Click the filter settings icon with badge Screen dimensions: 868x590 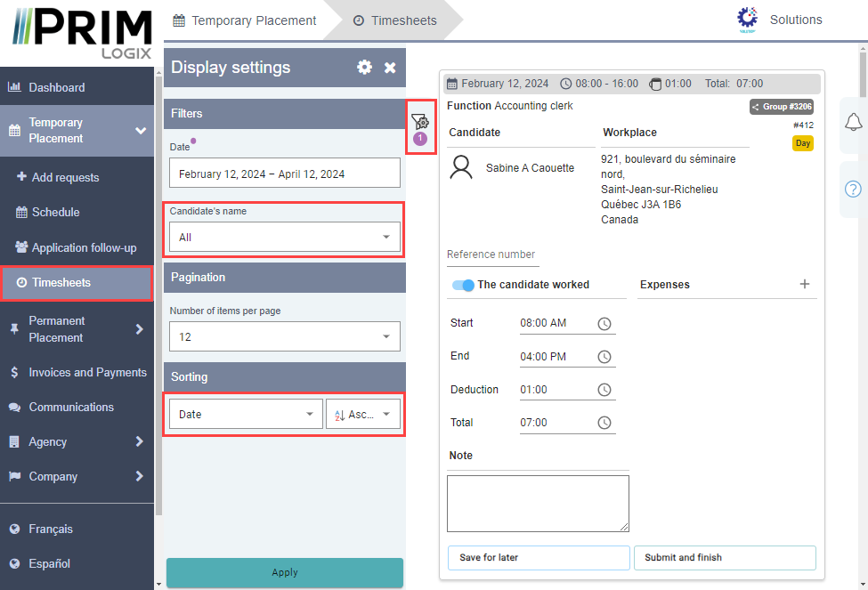[421, 124]
